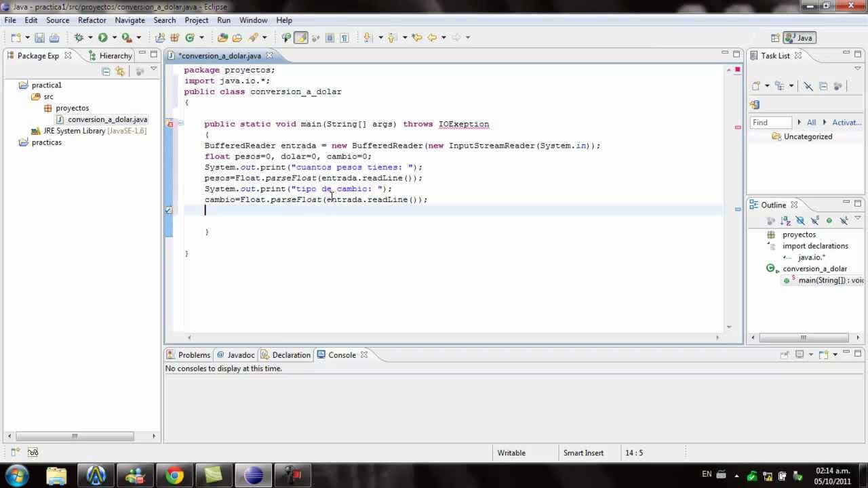868x488 pixels.
Task: Run the program with green play icon
Action: click(x=103, y=38)
